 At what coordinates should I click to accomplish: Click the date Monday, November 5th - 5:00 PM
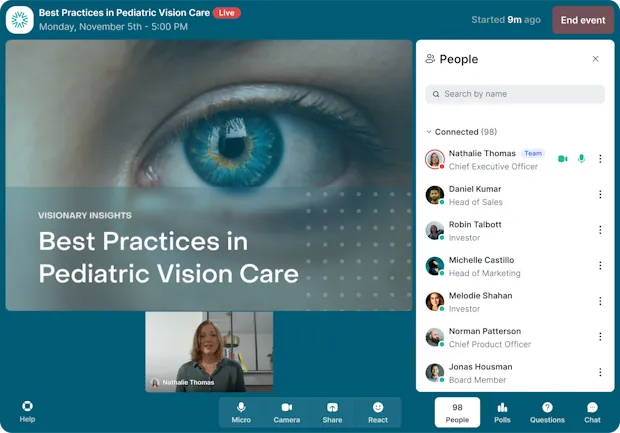coord(113,27)
